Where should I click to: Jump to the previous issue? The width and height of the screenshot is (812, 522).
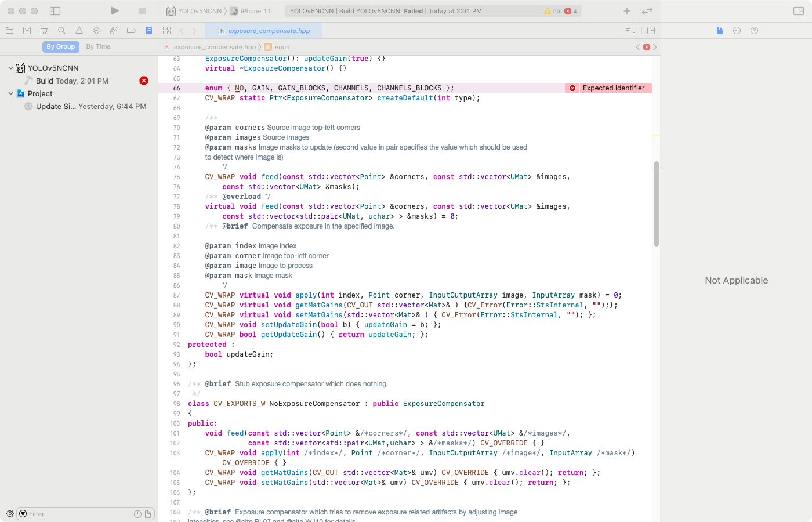(x=638, y=47)
